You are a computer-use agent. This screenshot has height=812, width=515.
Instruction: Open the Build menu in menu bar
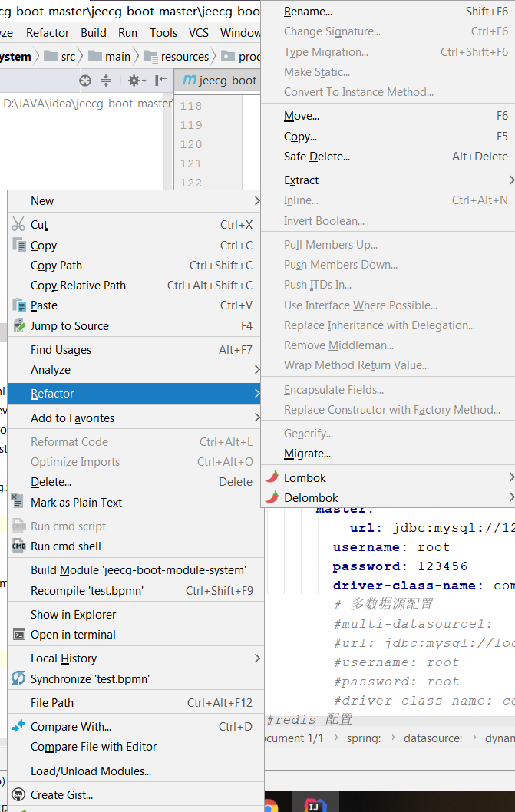(x=94, y=33)
